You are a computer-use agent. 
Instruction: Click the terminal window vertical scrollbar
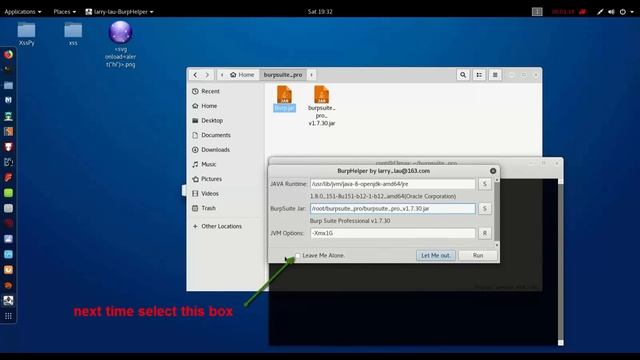[561, 262]
